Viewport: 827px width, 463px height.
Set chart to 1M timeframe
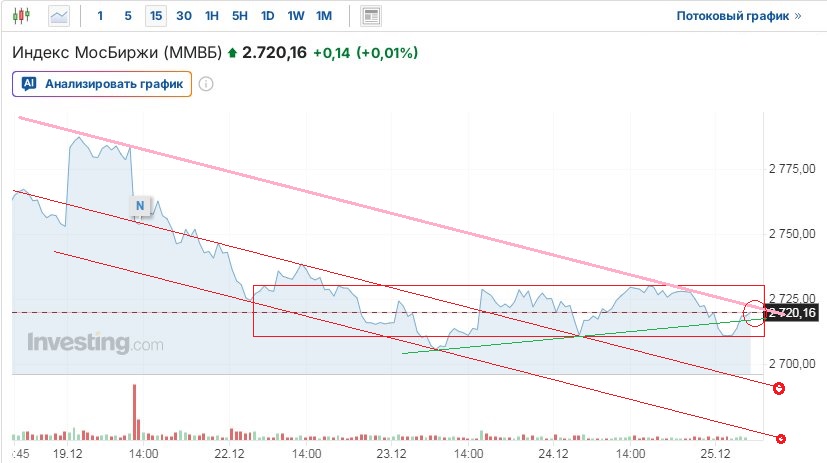(323, 16)
